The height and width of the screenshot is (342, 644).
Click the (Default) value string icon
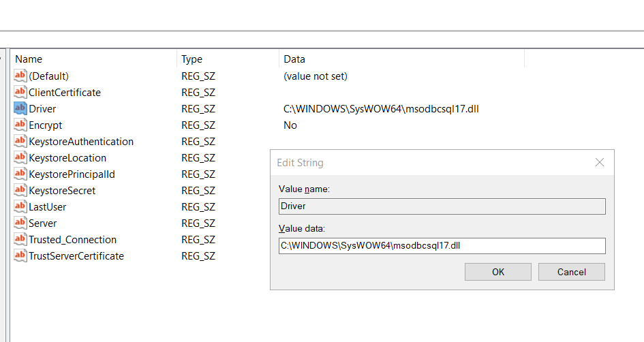[x=20, y=76]
